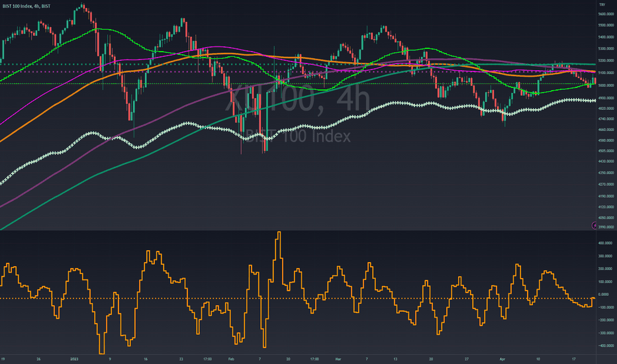
Task: Select the 5400.0000 price scale label
Action: click(x=606, y=37)
